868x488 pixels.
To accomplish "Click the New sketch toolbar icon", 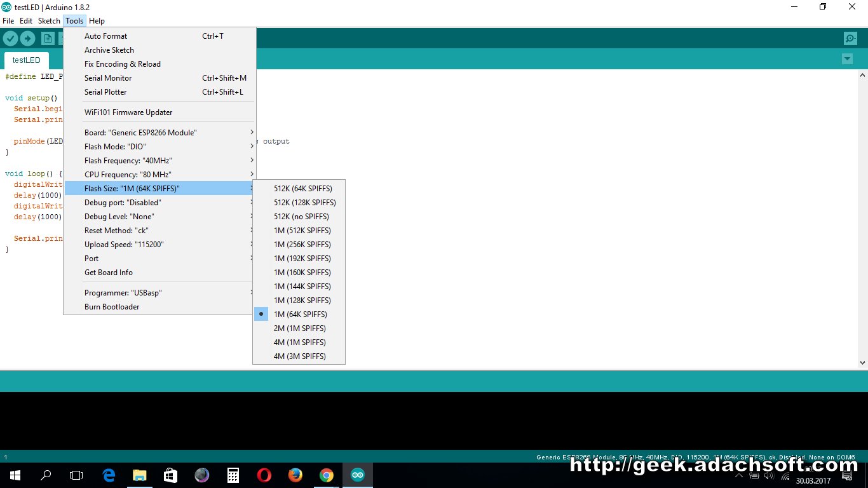I will tap(48, 39).
